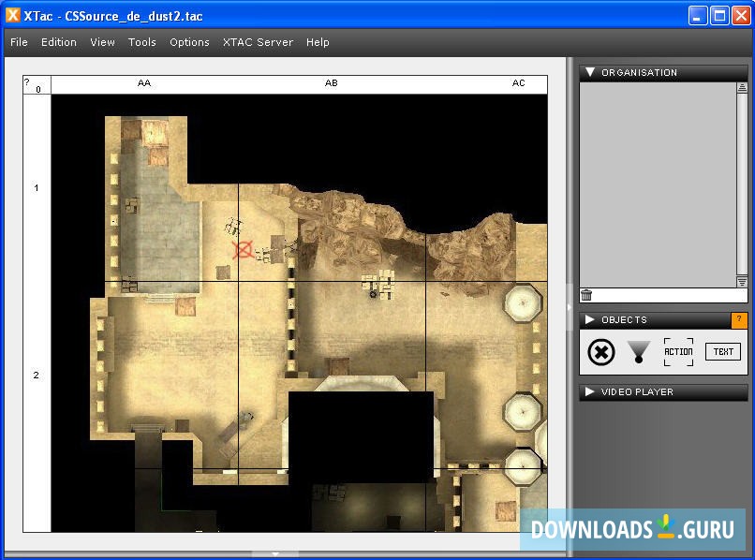Open the XTAC Server menu
This screenshot has height=560, width=755.
click(258, 42)
